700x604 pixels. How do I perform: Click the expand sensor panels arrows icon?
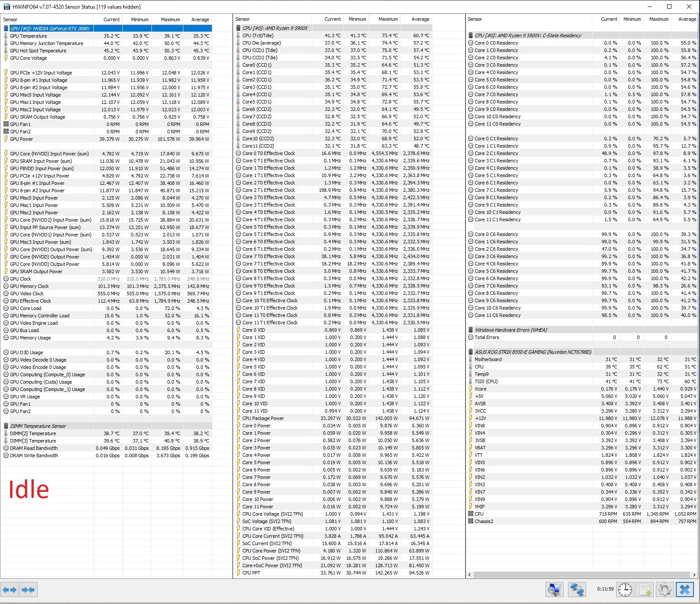pos(10,590)
